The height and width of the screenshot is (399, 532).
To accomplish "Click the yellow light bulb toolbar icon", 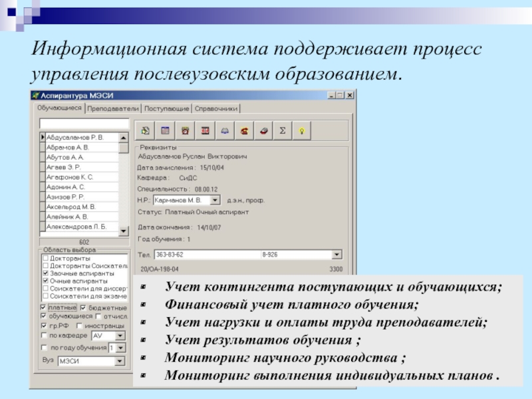I will (x=302, y=130).
